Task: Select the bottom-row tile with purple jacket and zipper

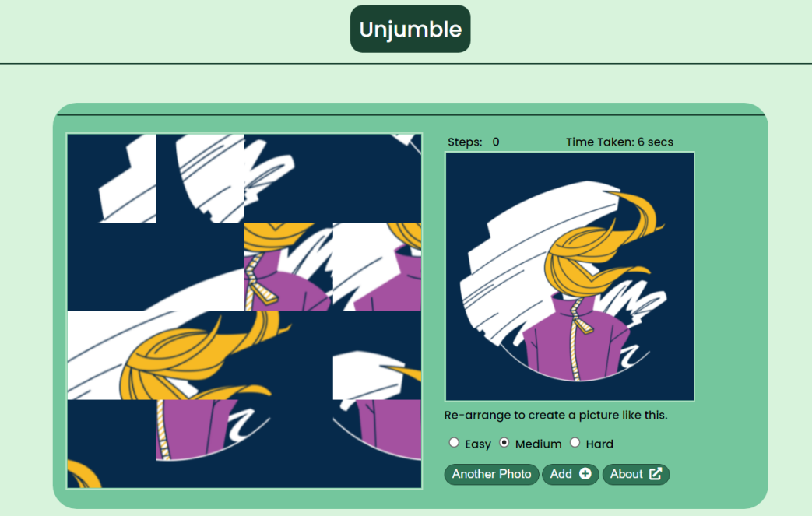Action: 200,444
